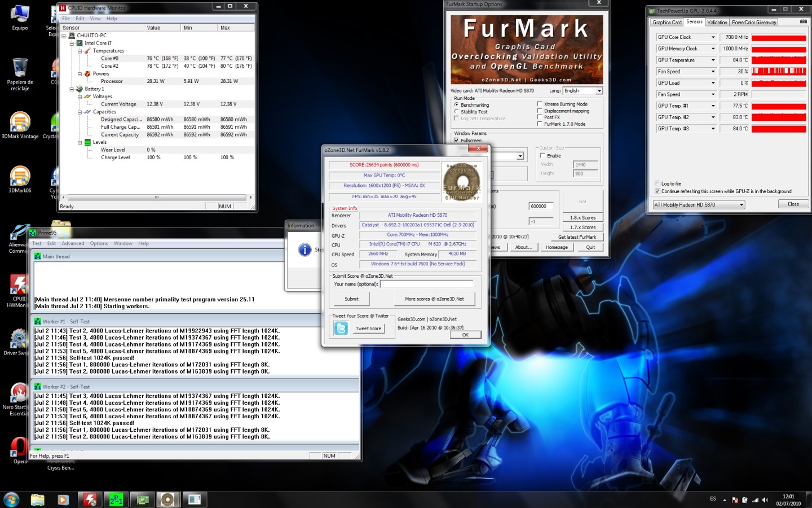Viewport: 812px width, 508px height.
Task: Open GPU Core Clock sensor dropdown
Action: [713, 37]
